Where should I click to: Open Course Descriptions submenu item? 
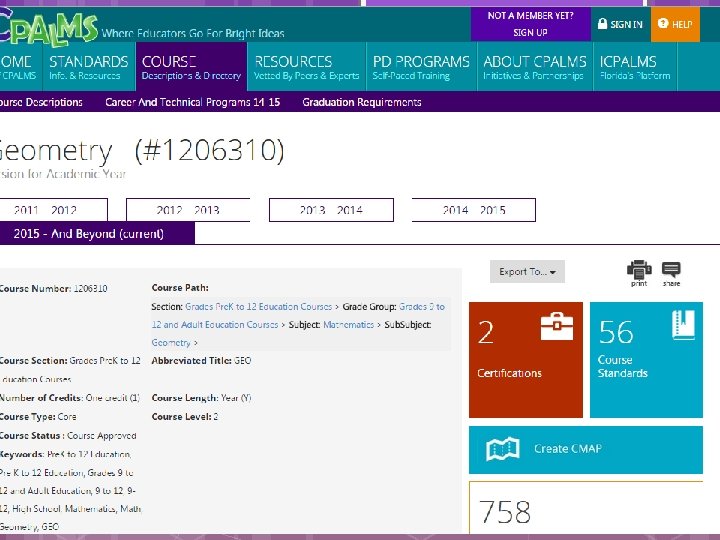point(41,102)
